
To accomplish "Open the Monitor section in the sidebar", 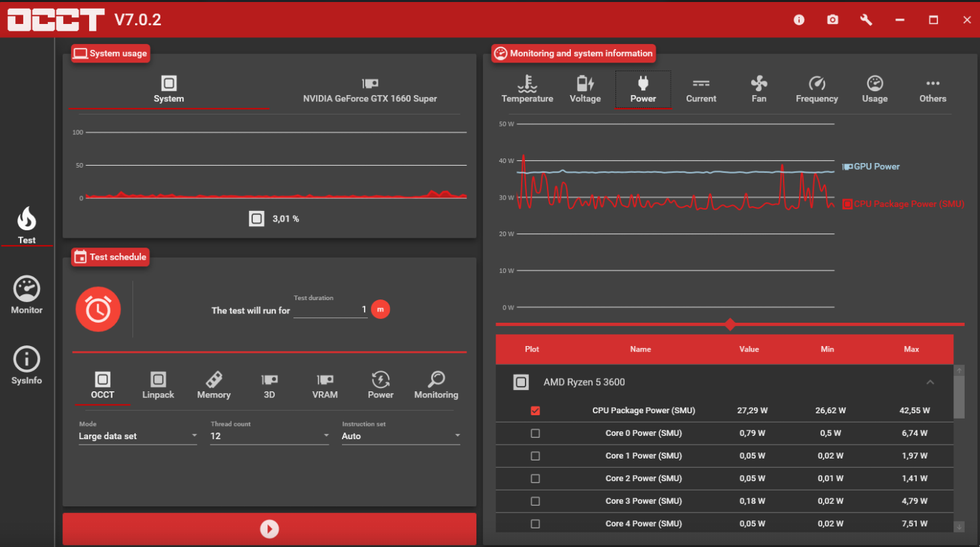I will point(27,295).
